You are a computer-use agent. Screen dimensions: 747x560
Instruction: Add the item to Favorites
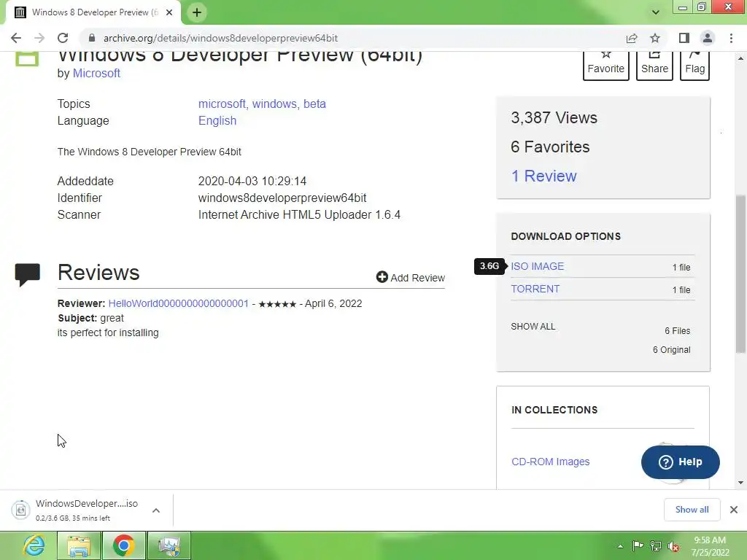tap(606, 65)
